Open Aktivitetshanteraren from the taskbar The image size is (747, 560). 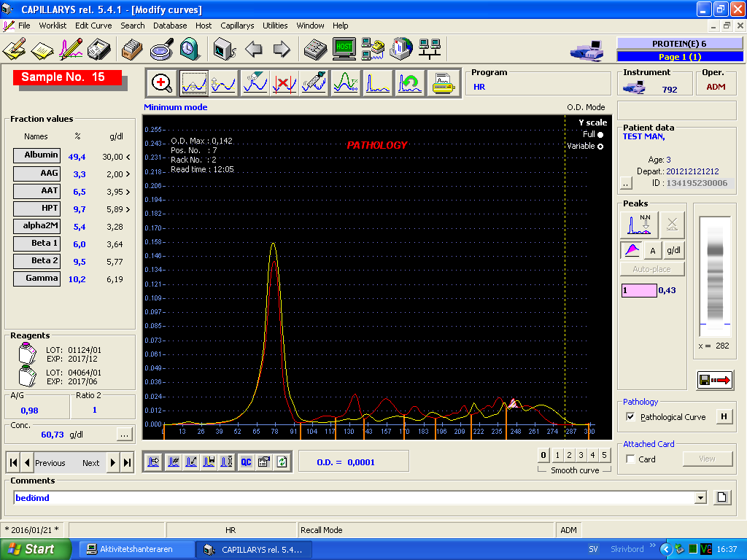tap(136, 550)
